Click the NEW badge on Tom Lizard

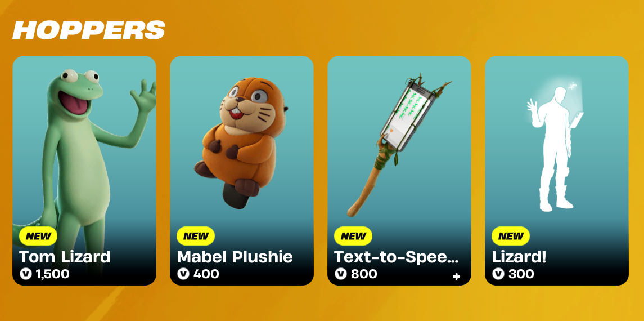(x=38, y=236)
